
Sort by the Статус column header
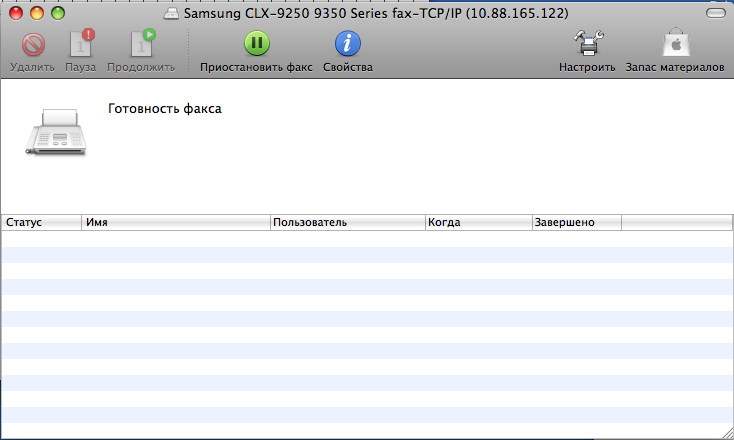click(x=41, y=222)
